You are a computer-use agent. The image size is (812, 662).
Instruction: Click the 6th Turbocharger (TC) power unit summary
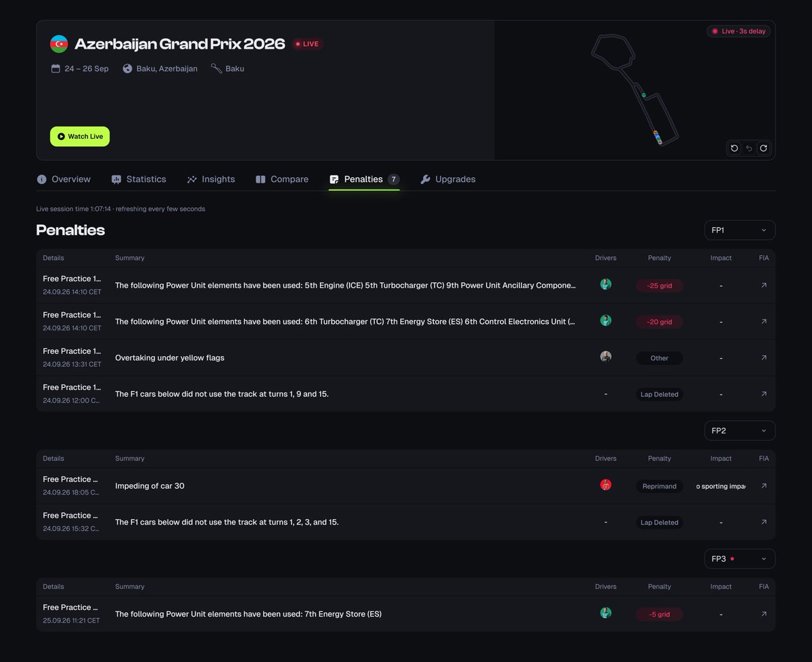[346, 322]
